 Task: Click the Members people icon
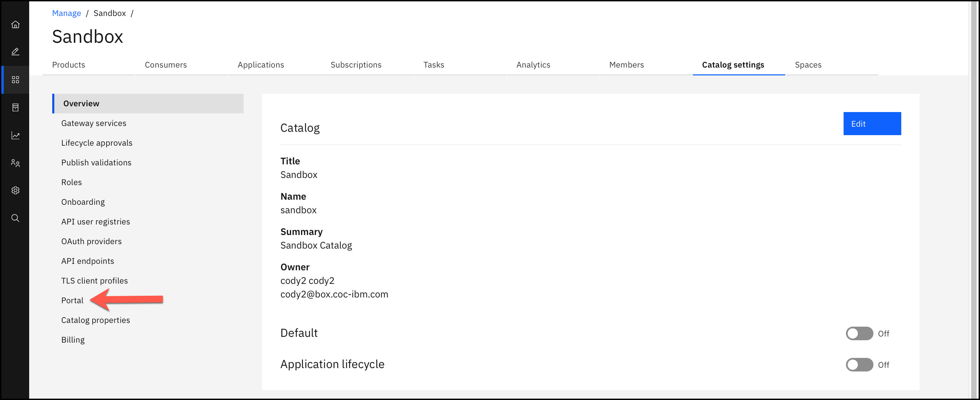pyautogui.click(x=15, y=163)
